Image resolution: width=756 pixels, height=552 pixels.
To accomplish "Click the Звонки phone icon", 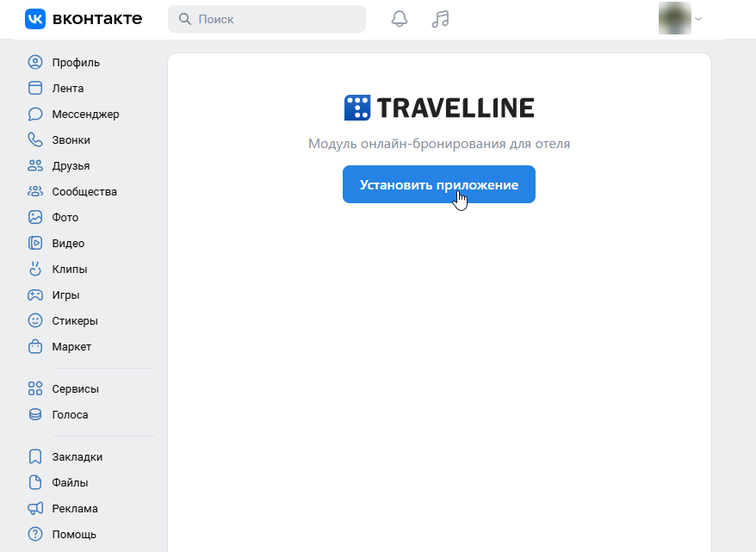I will (35, 140).
